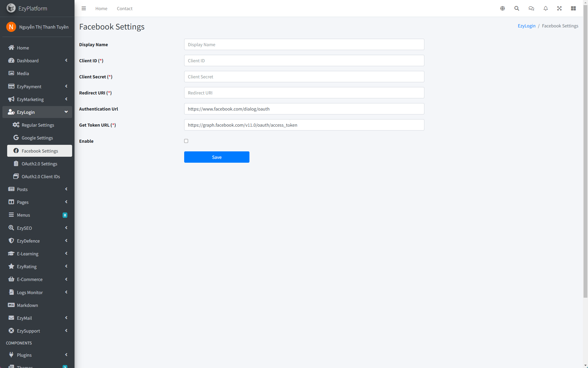Focus the Client ID input field
The height and width of the screenshot is (368, 588).
[304, 60]
